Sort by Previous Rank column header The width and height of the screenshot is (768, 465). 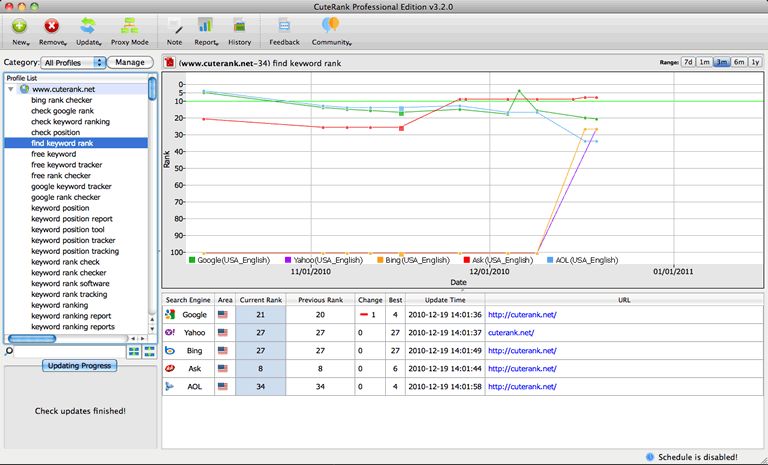[x=320, y=300]
